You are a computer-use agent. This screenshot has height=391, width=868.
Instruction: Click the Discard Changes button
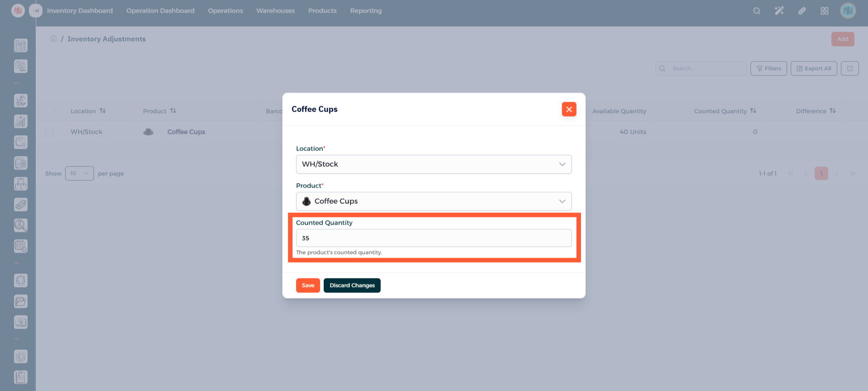[x=352, y=286]
